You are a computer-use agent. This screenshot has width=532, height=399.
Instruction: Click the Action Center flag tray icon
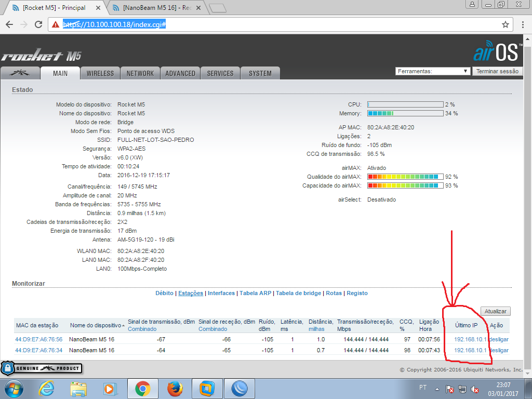449,389
